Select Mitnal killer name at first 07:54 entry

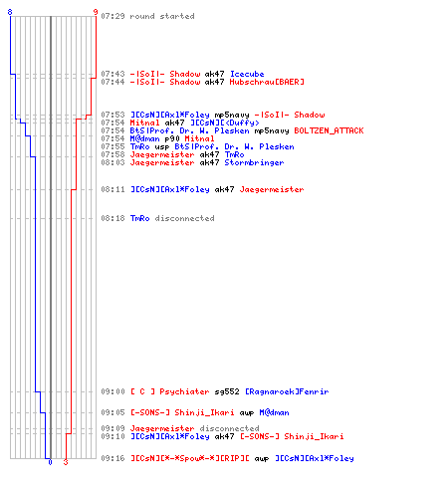pyautogui.click(x=144, y=123)
